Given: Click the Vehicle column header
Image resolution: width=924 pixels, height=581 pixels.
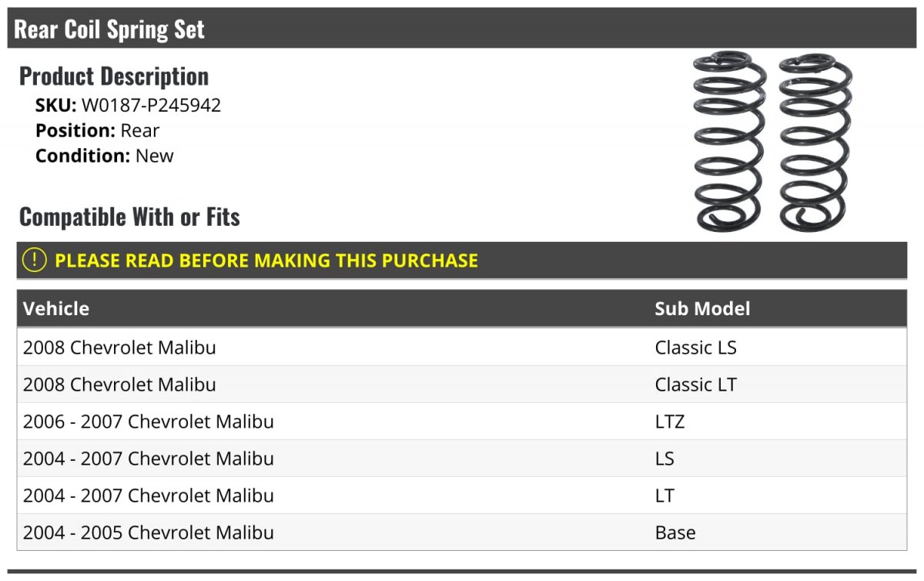Looking at the screenshot, I should point(56,308).
